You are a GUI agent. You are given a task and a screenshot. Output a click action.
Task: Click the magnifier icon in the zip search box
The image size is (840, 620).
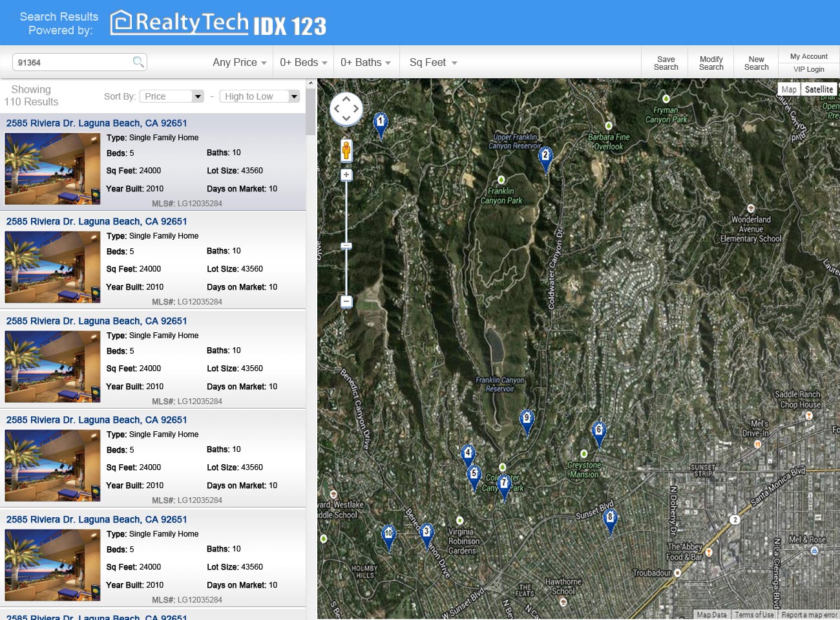(138, 62)
